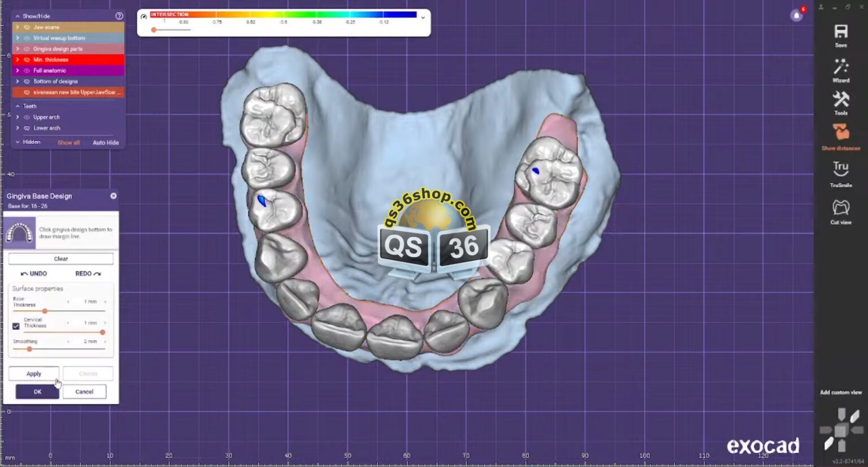The height and width of the screenshot is (467, 868).
Task: Expand the Upper arch tree item
Action: (18, 117)
